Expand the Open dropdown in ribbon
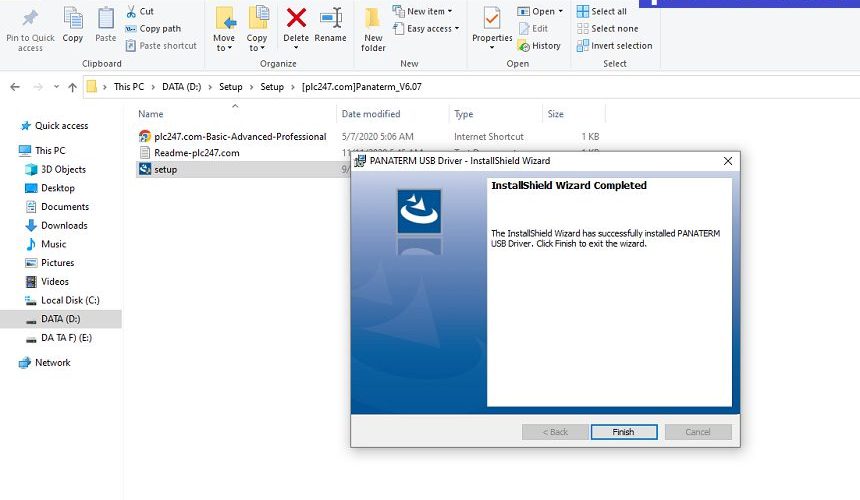Viewport: 860px width, 500px height. click(x=540, y=11)
